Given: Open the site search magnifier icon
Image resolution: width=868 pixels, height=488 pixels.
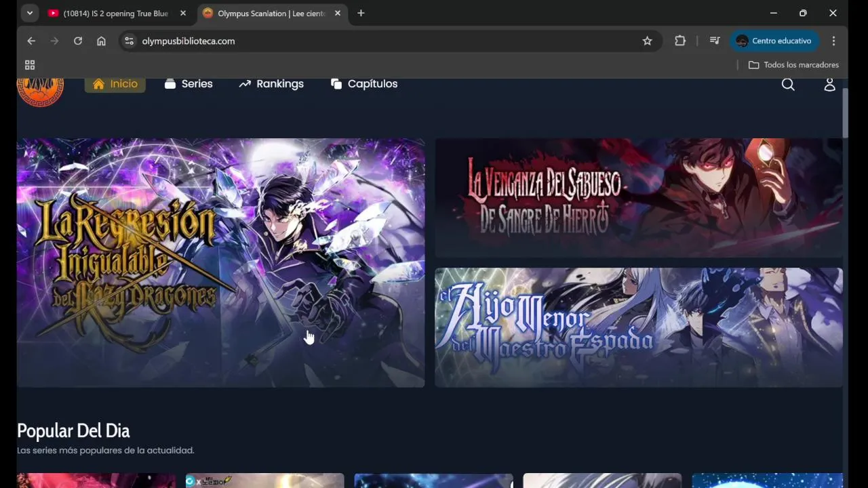Looking at the screenshot, I should 788,84.
